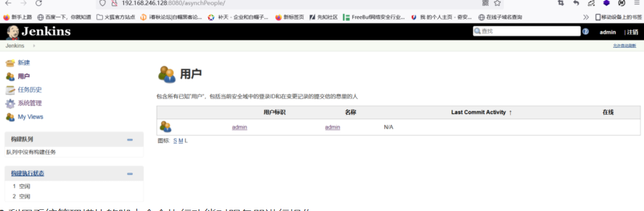Sort by 名称 column header

click(351, 112)
